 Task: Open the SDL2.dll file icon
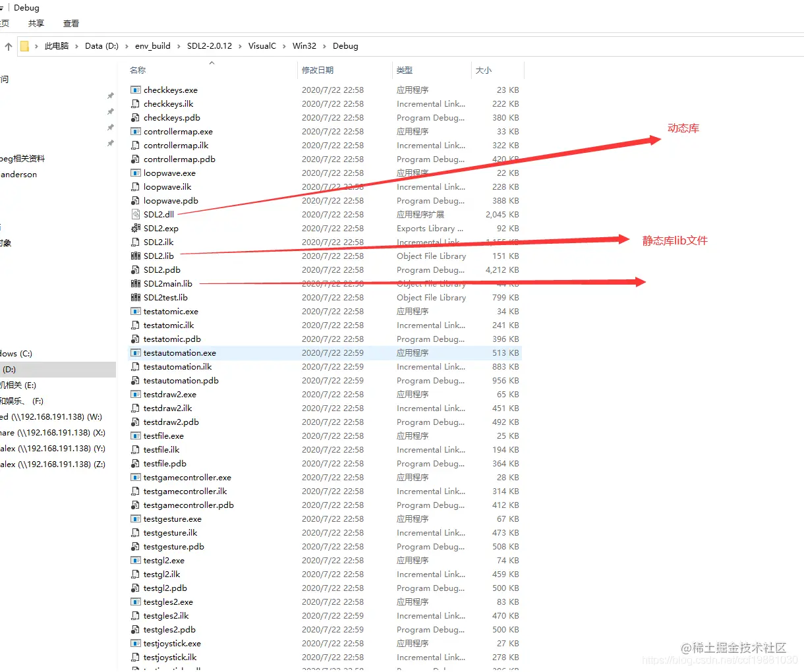point(136,214)
